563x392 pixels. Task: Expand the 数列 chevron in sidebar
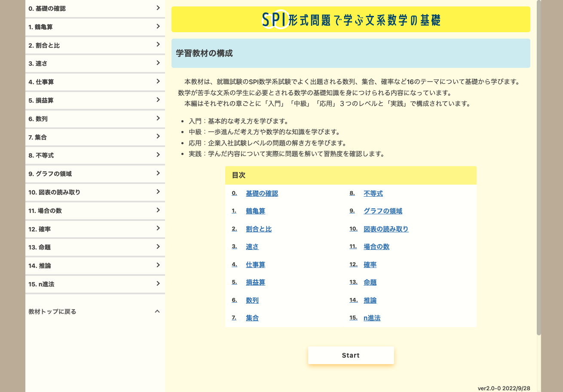tap(158, 119)
